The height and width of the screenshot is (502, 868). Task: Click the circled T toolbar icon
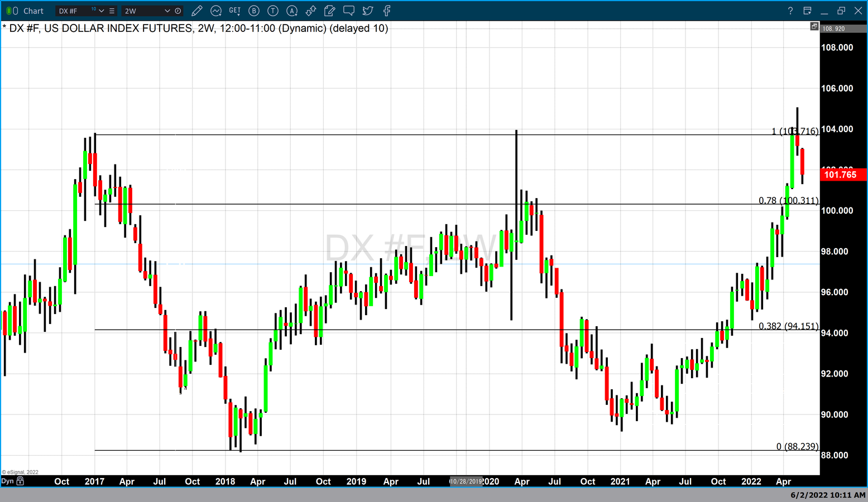coord(273,11)
